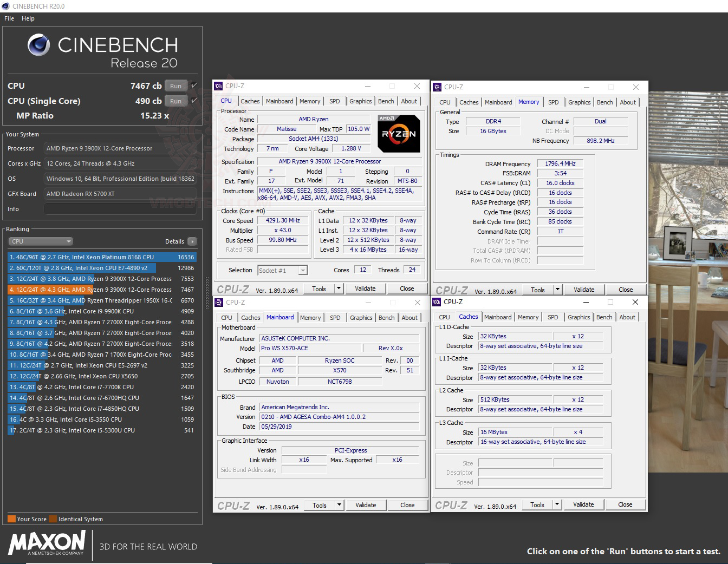Image resolution: width=728 pixels, height=564 pixels.
Task: Click the CPU-Z icon in the Mainboard window title bar
Action: point(218,302)
